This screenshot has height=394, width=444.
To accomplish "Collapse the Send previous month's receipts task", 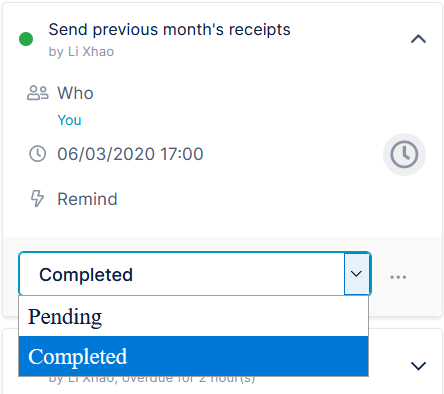I will pos(418,39).
